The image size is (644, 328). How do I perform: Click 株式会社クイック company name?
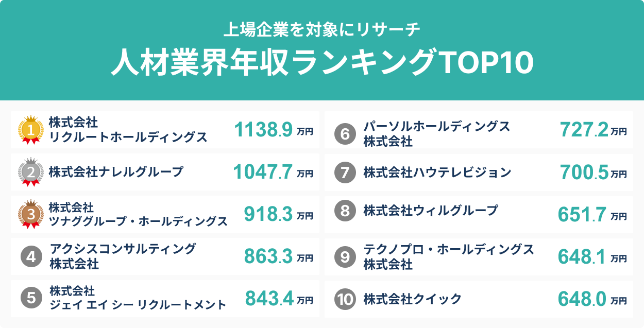point(412,299)
